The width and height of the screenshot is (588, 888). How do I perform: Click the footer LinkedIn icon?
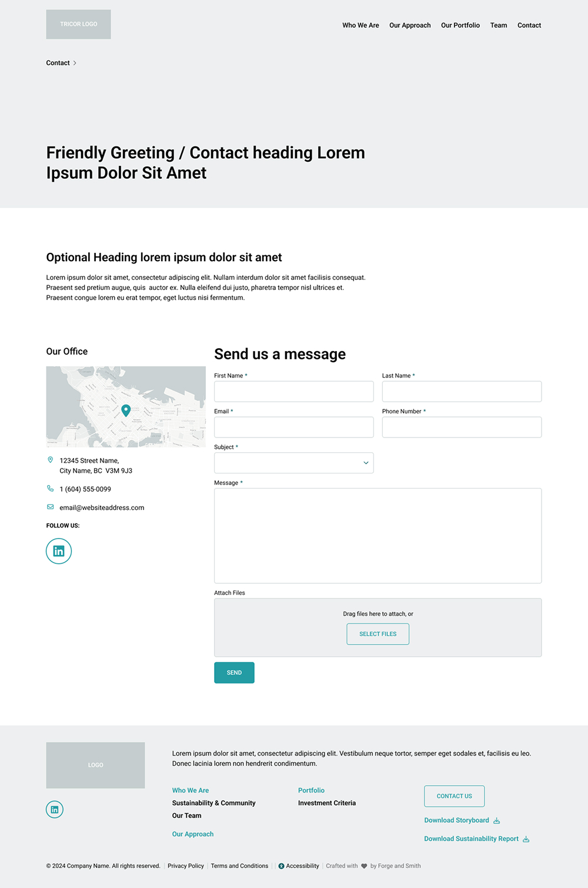[x=55, y=810]
